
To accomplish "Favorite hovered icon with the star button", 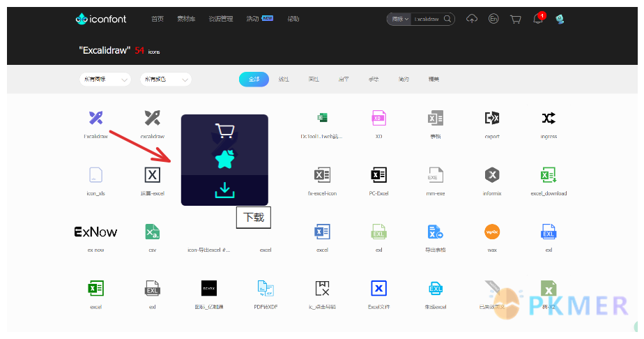I will click(224, 160).
